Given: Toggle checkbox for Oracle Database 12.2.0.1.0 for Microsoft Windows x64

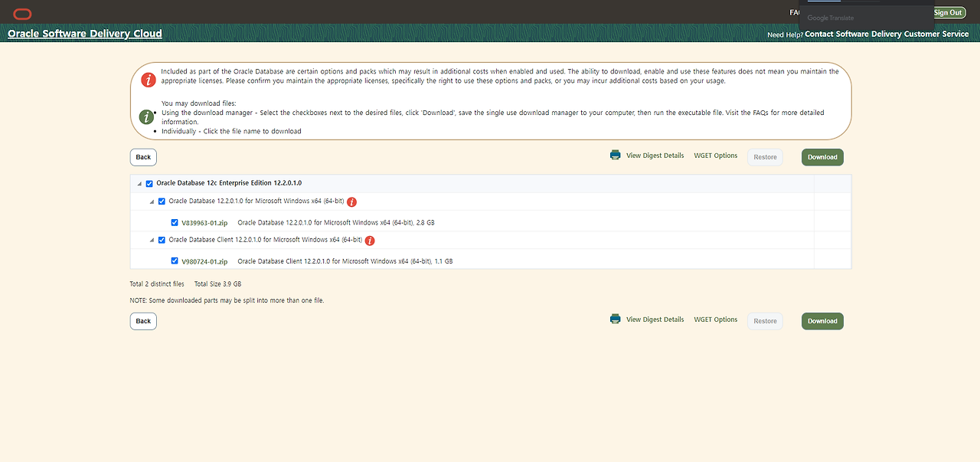Looking at the screenshot, I should [x=162, y=202].
